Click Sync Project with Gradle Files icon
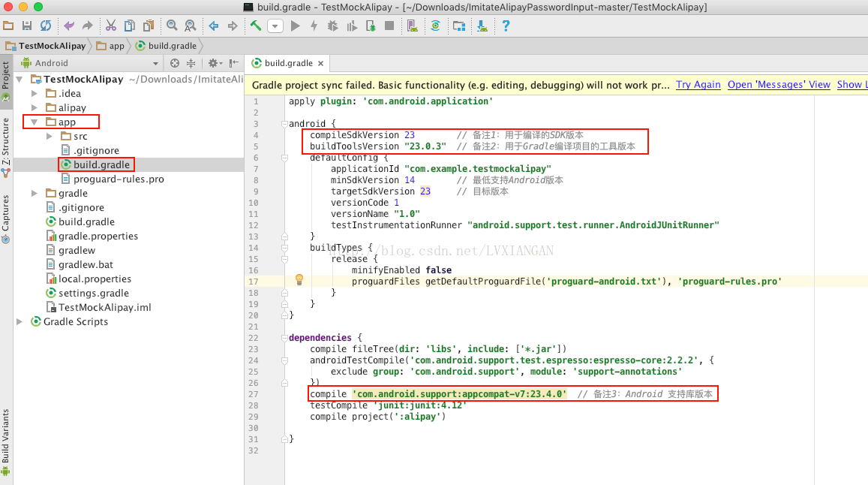 pyautogui.click(x=436, y=26)
